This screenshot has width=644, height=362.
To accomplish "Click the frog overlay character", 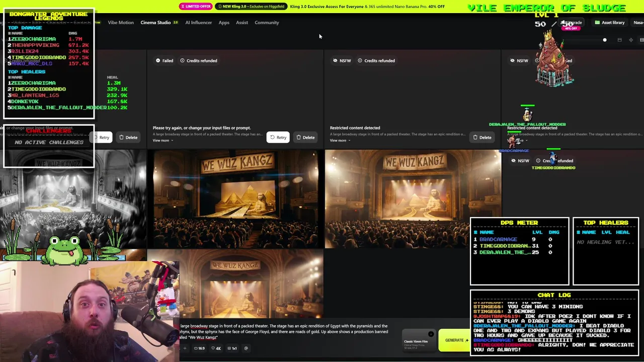I will tap(65, 249).
